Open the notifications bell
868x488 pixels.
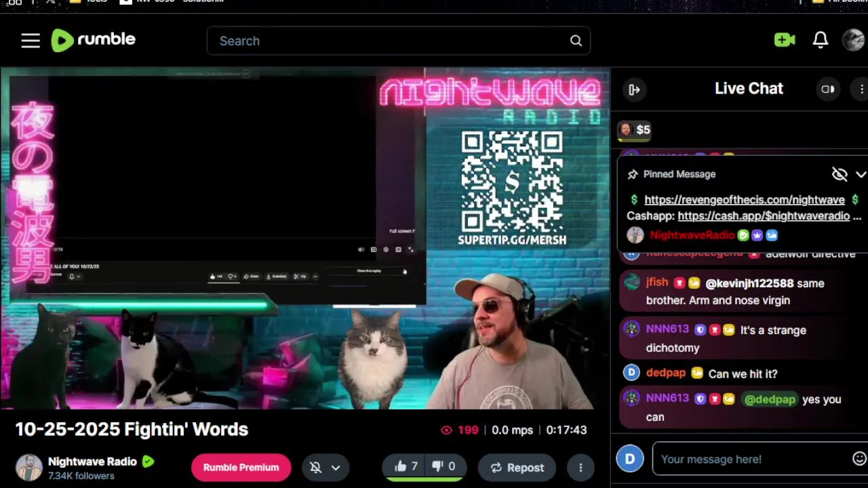tap(821, 40)
